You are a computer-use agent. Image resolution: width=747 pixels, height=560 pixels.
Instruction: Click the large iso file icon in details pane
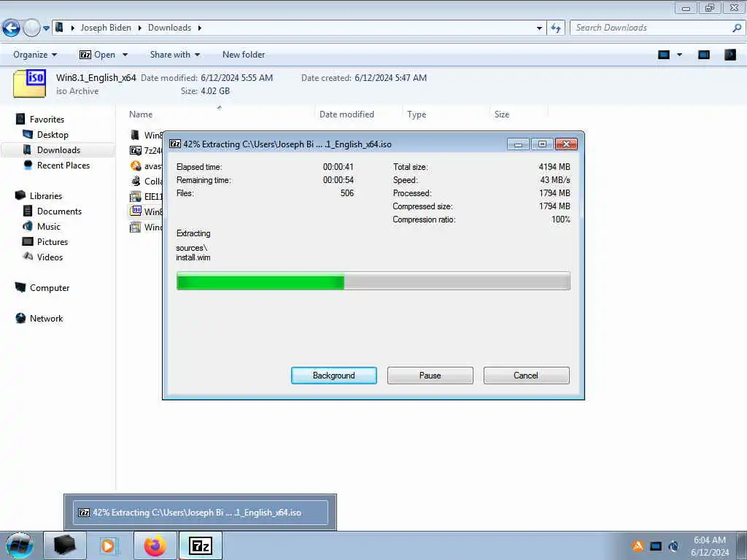tap(29, 84)
